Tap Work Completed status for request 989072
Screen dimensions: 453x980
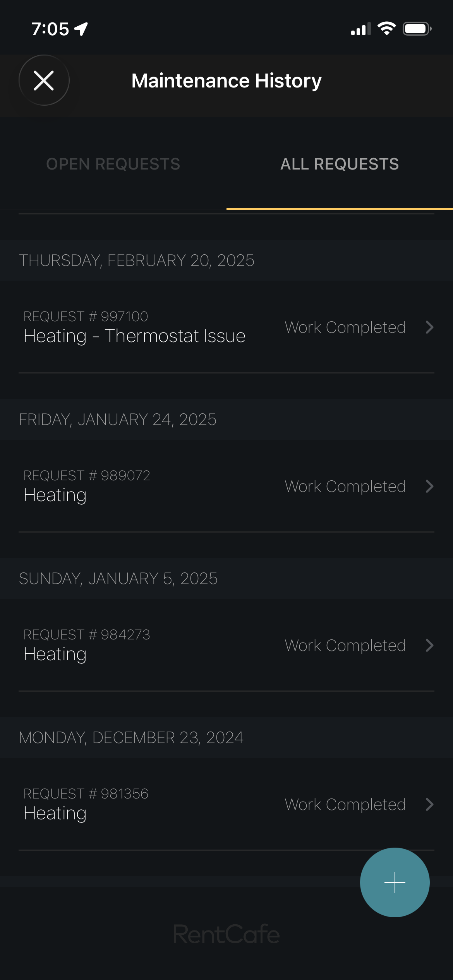[x=345, y=487]
